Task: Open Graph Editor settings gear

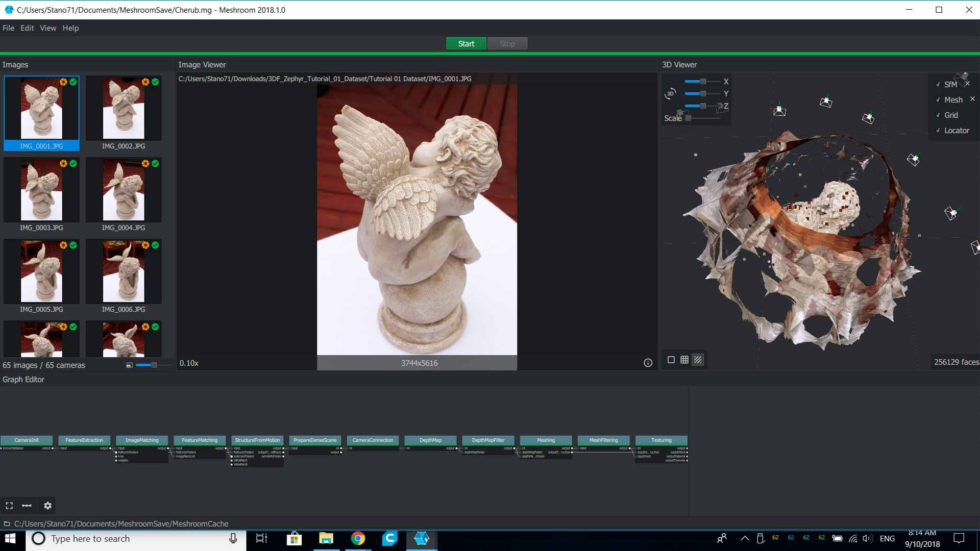Action: (47, 506)
